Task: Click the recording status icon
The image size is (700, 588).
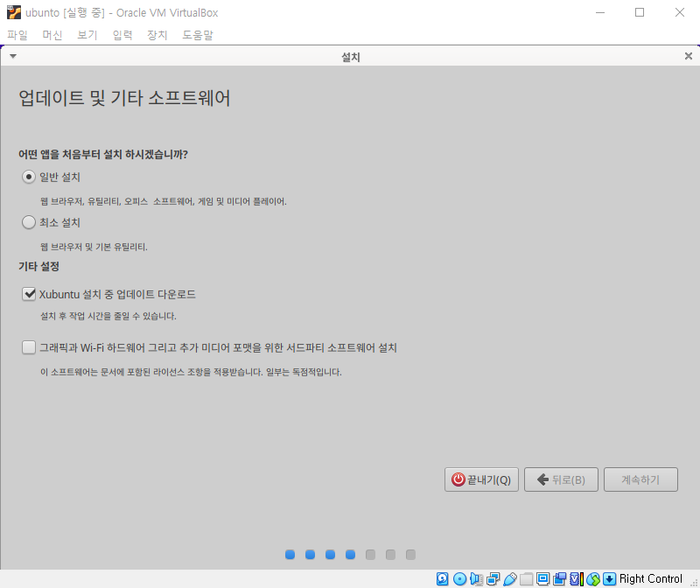Action: [x=559, y=579]
